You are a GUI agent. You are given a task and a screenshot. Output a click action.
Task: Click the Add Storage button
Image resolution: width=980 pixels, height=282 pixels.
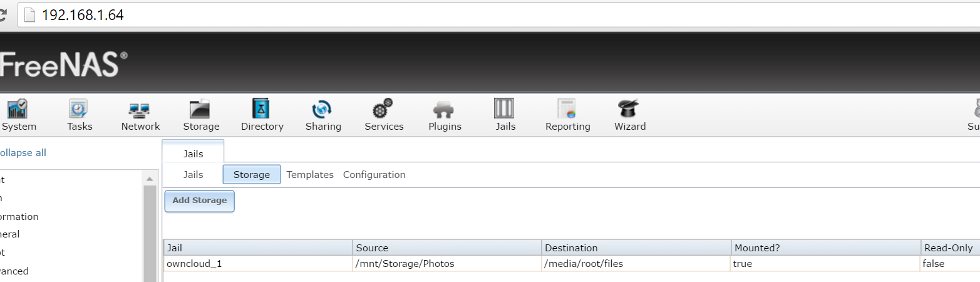[x=200, y=201]
